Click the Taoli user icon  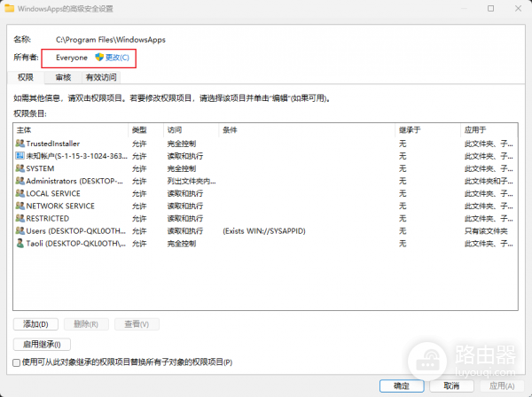pos(20,244)
